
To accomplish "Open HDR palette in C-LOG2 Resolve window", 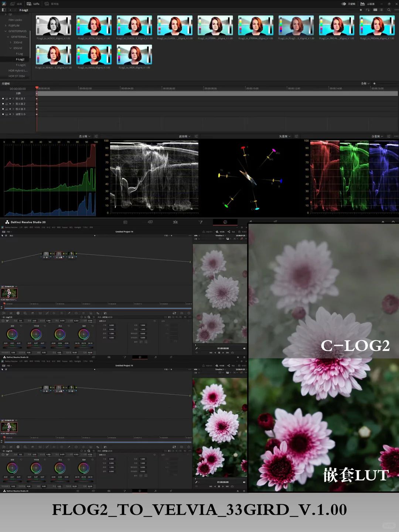I will coord(25,313).
